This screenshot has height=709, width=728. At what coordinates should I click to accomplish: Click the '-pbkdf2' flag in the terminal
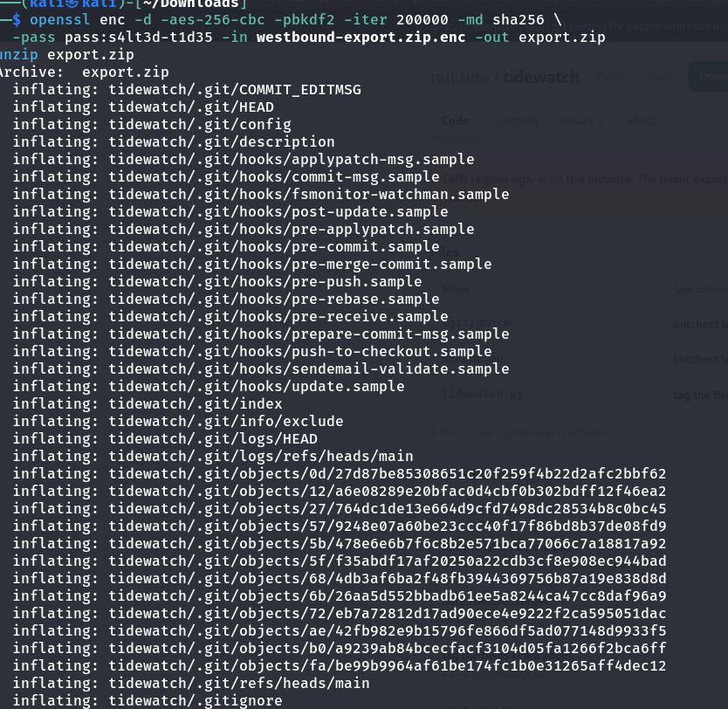304,20
